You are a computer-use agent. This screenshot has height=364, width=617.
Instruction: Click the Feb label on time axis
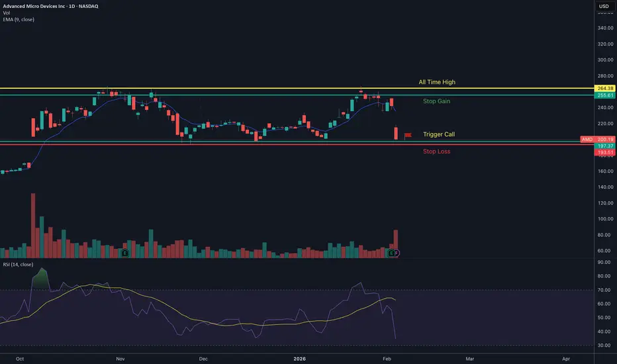pyautogui.click(x=387, y=359)
